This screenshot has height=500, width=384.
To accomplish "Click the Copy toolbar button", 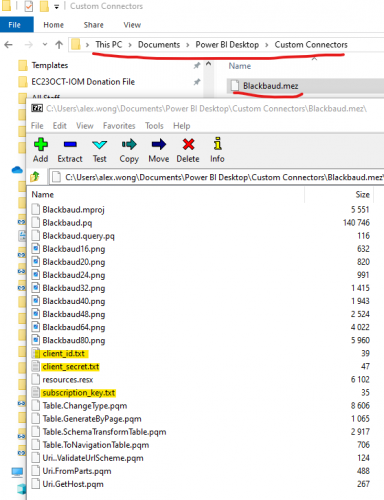I will point(129,150).
